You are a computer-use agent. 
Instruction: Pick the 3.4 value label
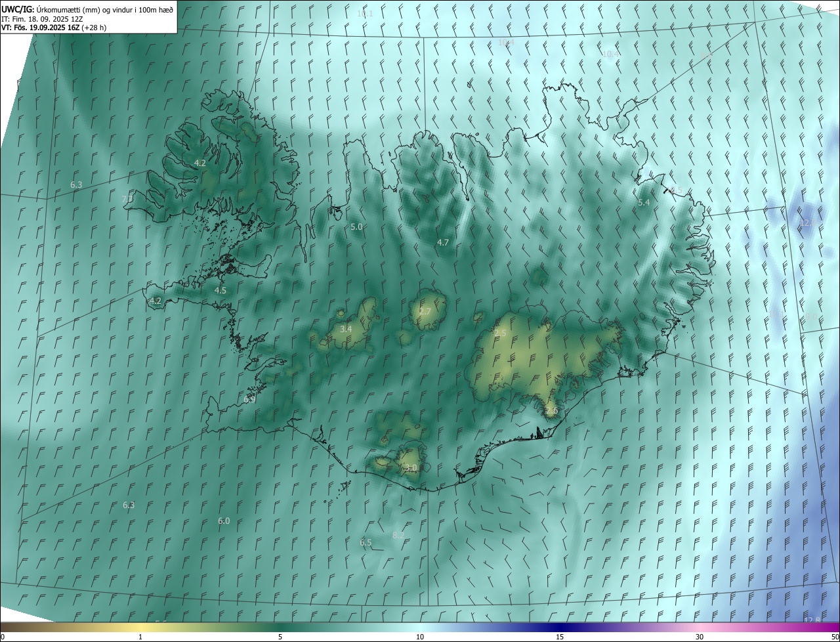[x=346, y=329]
